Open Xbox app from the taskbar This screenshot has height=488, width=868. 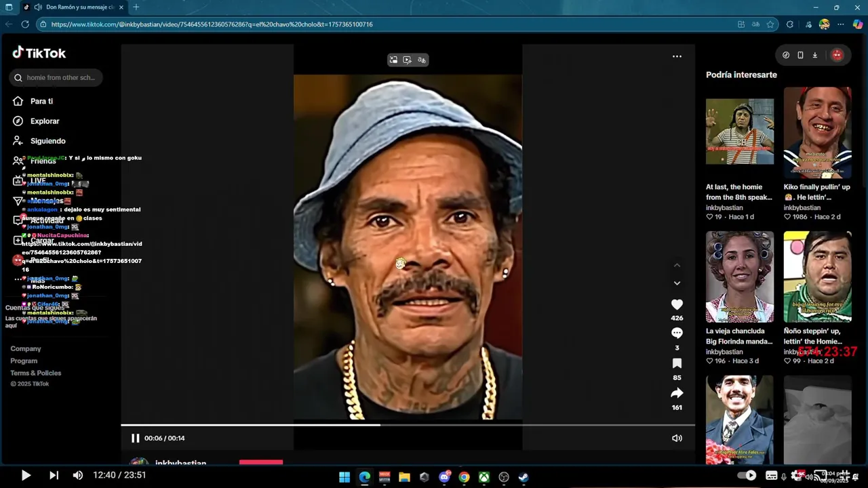(x=484, y=476)
